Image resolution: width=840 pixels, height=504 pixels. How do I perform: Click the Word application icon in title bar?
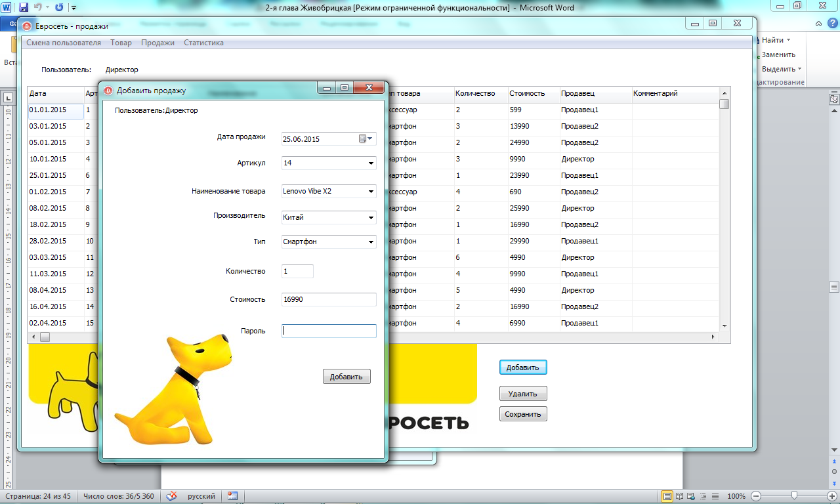7,7
